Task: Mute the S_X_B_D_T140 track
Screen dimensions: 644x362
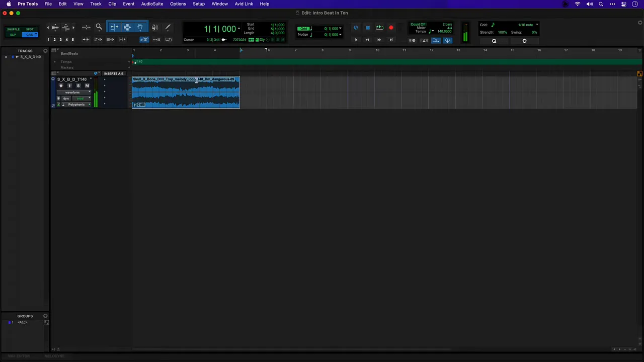Action: click(x=87, y=86)
